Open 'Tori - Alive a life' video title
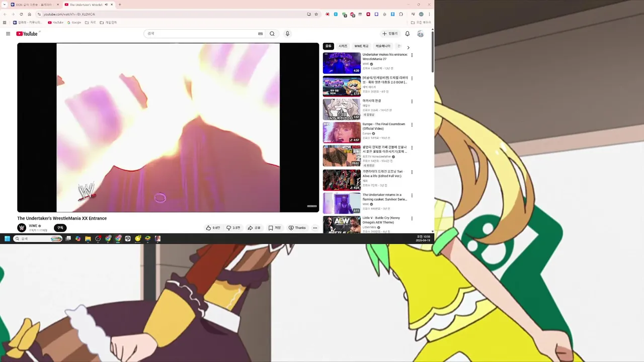Screen dimensions: 644x362 383,174
